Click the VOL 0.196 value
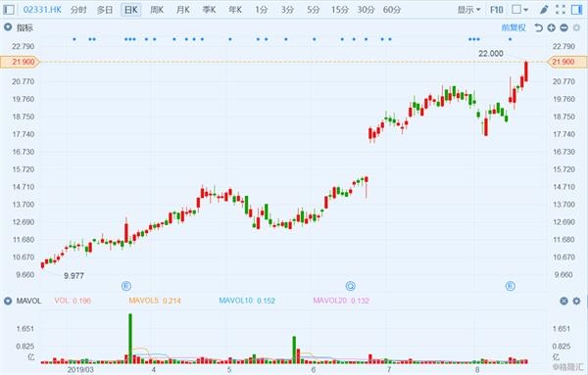588x375 pixels. (73, 301)
